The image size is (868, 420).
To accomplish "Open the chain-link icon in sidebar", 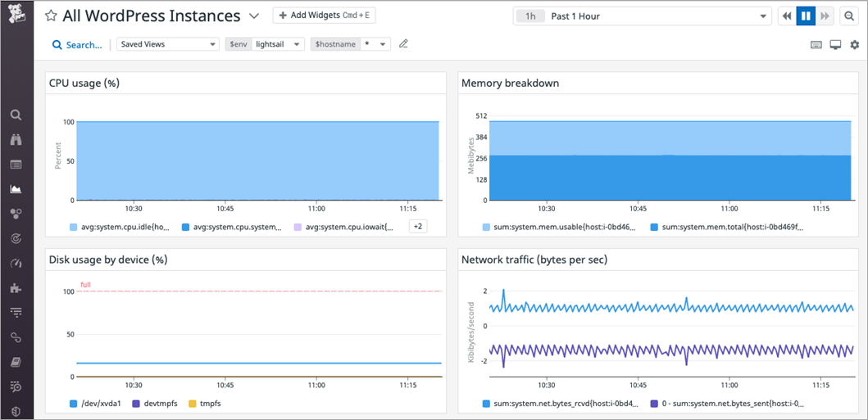I will [x=16, y=337].
